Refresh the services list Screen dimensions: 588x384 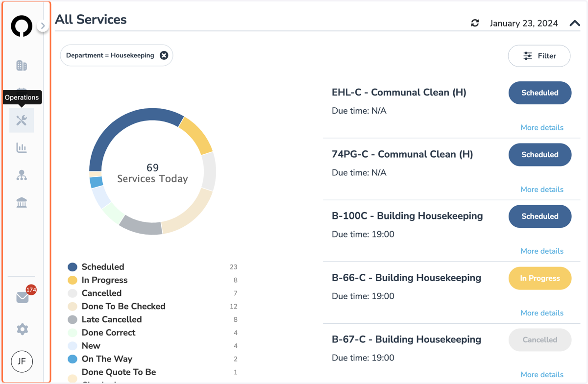(x=475, y=23)
